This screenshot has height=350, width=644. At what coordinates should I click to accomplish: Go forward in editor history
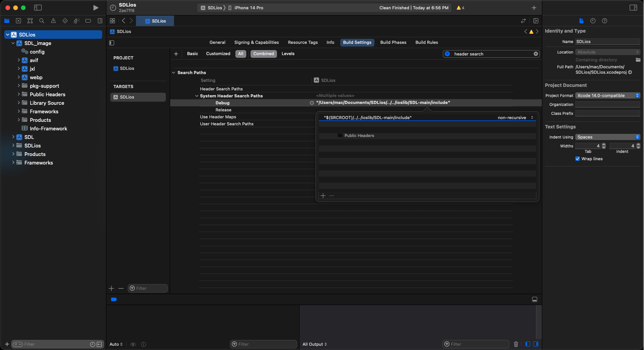pos(131,21)
